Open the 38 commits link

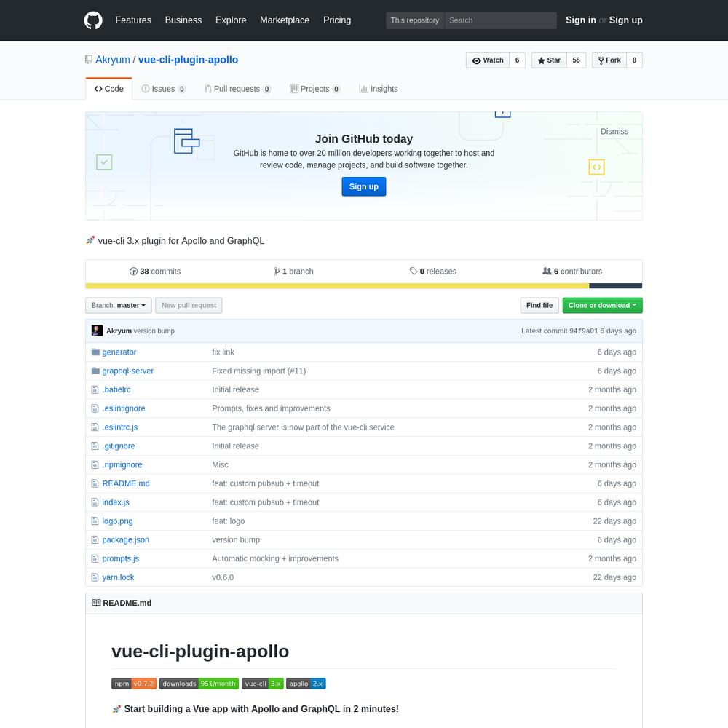coord(155,271)
